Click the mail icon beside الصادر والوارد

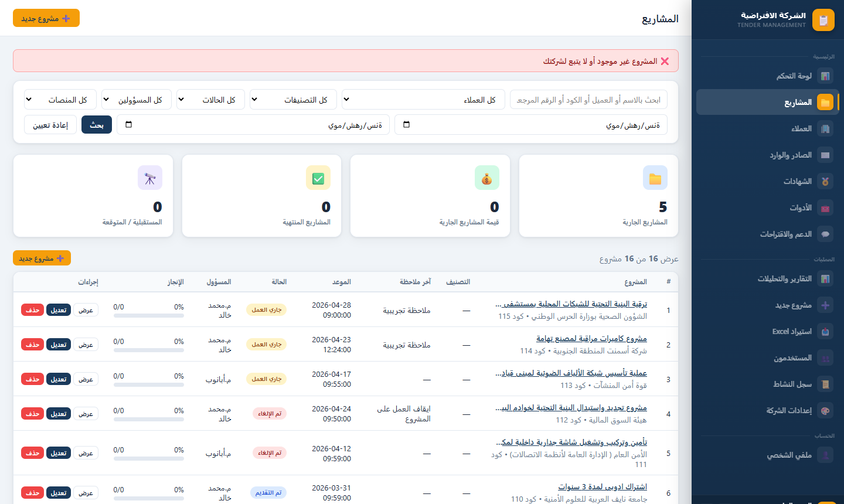[825, 155]
